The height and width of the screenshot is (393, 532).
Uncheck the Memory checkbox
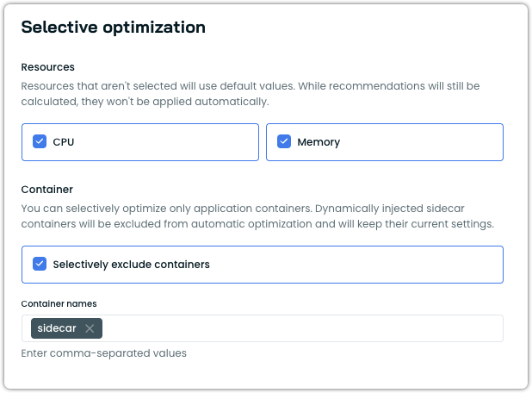(284, 142)
